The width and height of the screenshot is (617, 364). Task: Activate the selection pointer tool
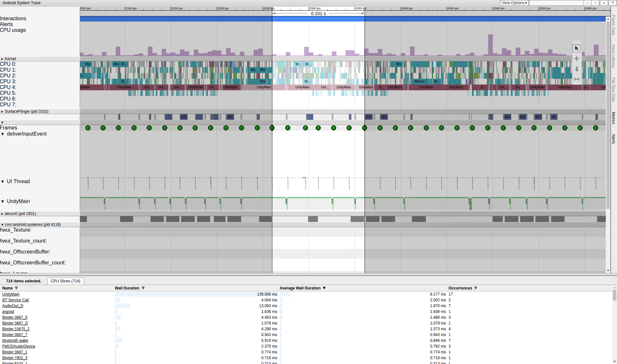576,49
